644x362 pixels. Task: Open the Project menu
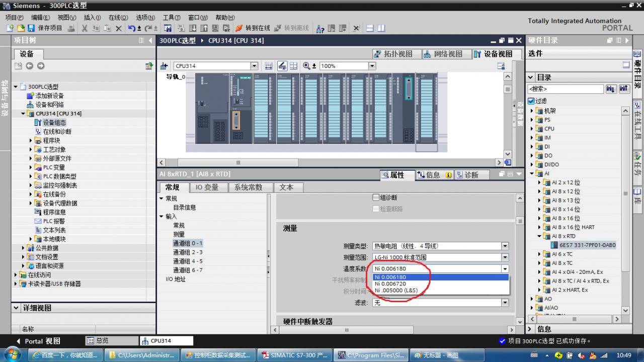pyautogui.click(x=14, y=17)
